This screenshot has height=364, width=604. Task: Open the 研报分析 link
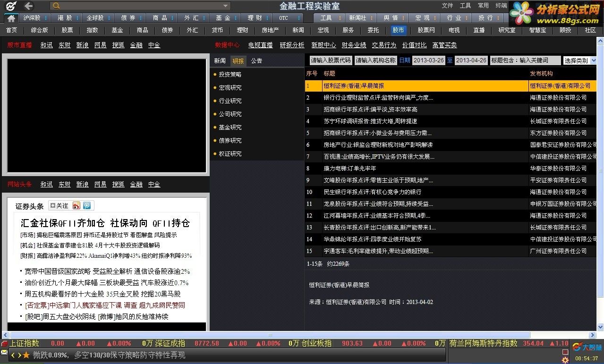click(x=292, y=45)
